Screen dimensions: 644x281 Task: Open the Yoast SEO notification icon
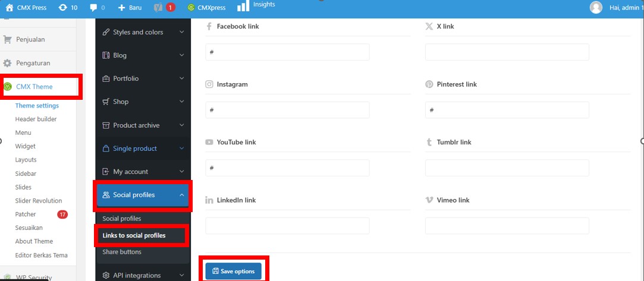click(x=158, y=7)
